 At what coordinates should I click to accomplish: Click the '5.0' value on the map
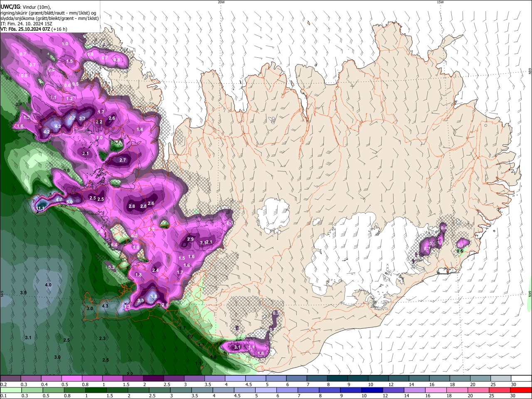(70, 202)
